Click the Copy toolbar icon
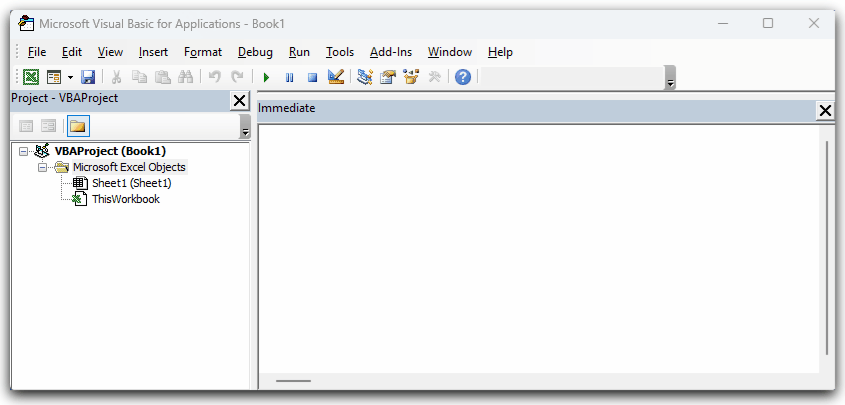The height and width of the screenshot is (405, 845). (139, 78)
